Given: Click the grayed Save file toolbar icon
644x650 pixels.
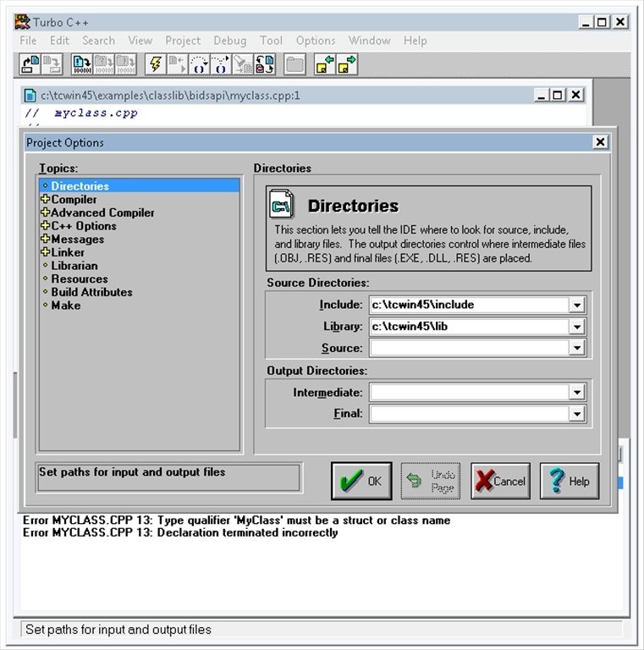Looking at the screenshot, I should 52,64.
